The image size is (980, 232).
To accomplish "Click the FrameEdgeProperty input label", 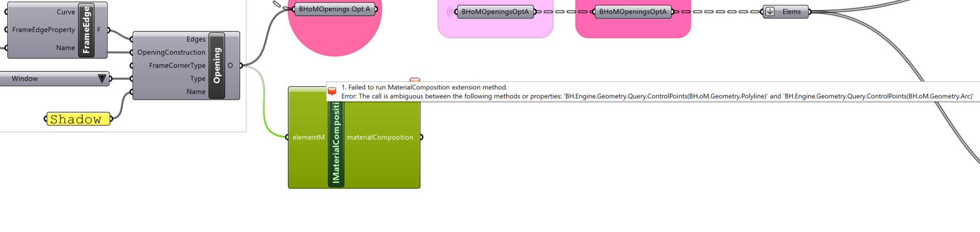I will point(43,30).
